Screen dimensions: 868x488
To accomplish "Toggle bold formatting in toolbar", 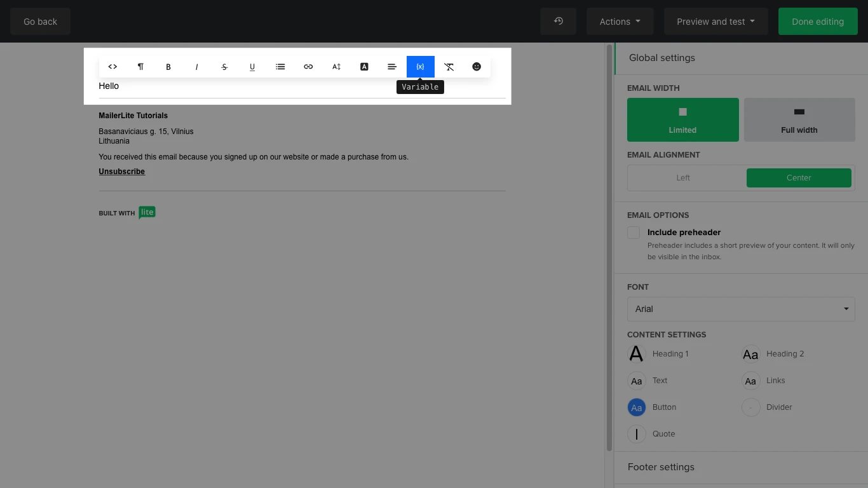I will coord(168,67).
